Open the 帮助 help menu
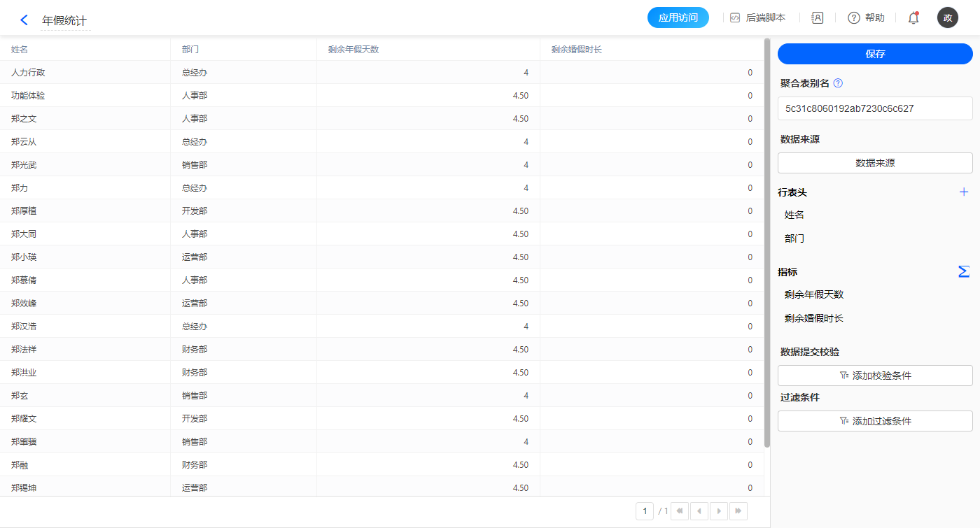The width and height of the screenshot is (980, 528). click(x=866, y=18)
